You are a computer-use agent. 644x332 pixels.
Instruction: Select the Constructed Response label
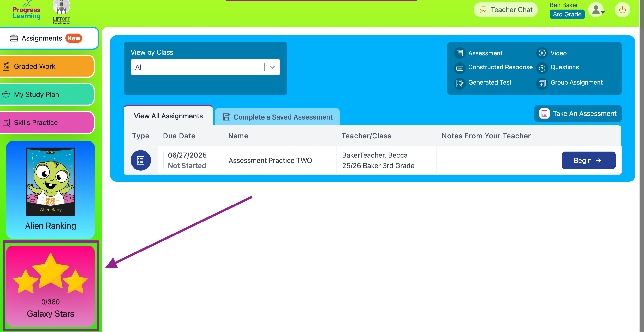click(x=500, y=67)
